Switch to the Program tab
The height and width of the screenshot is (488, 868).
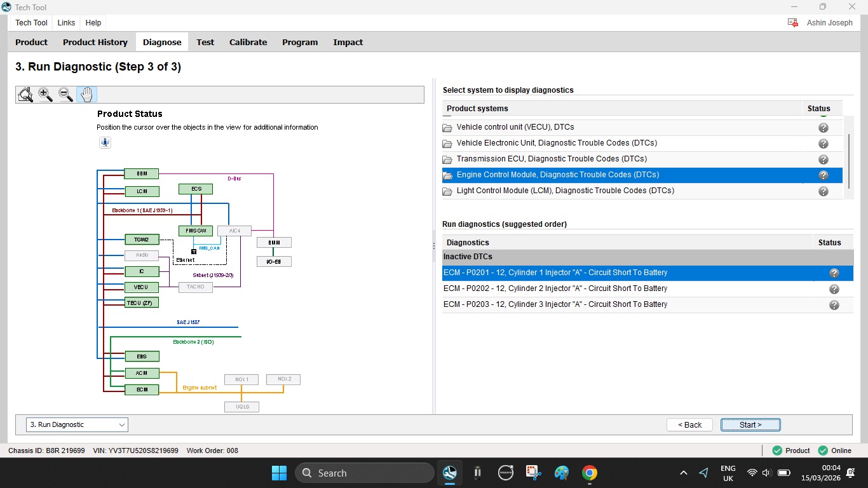[300, 43]
